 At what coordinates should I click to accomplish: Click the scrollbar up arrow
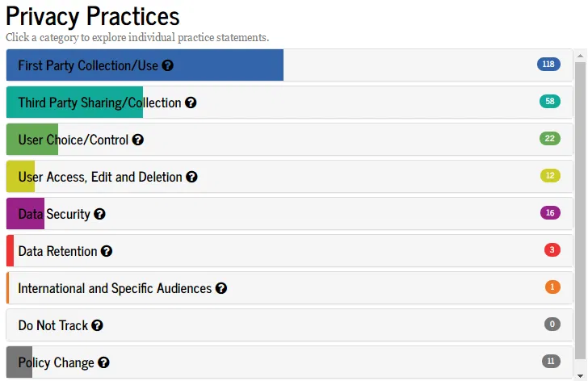point(580,55)
